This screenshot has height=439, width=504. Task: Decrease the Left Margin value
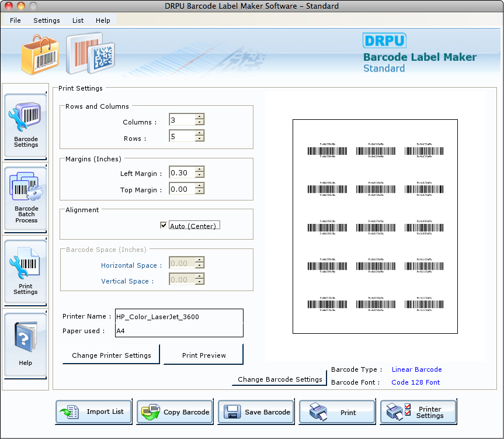click(x=200, y=175)
